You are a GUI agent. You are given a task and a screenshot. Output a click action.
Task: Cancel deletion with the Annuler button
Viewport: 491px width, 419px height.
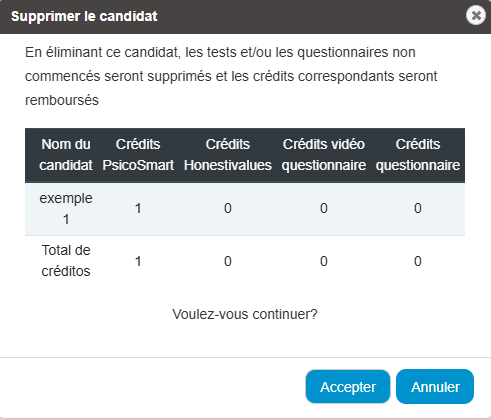click(x=435, y=387)
